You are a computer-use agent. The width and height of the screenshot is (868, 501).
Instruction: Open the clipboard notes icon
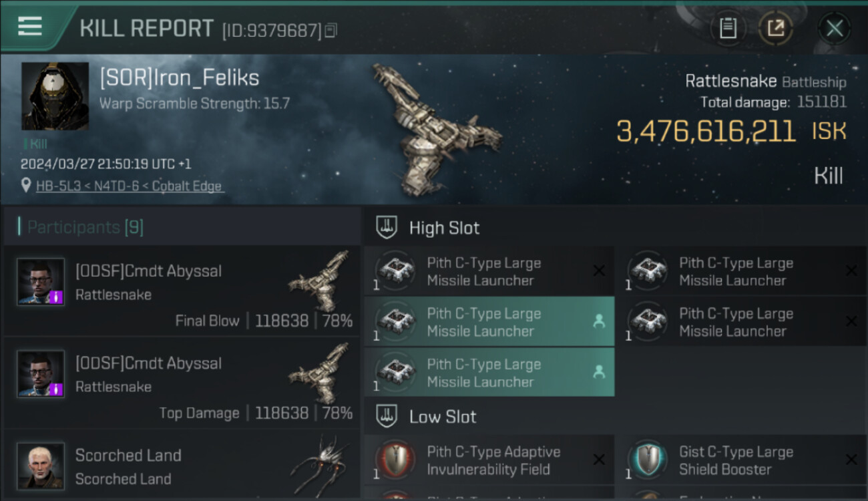click(x=728, y=29)
